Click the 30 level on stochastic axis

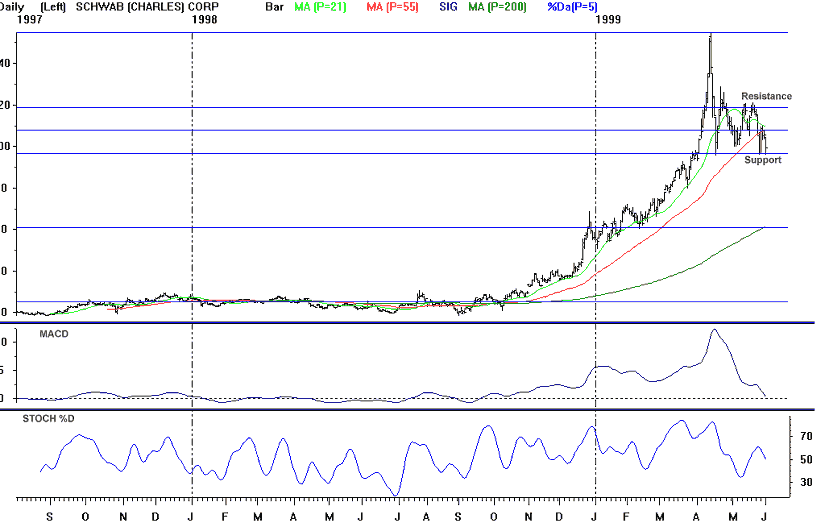pyautogui.click(x=806, y=482)
